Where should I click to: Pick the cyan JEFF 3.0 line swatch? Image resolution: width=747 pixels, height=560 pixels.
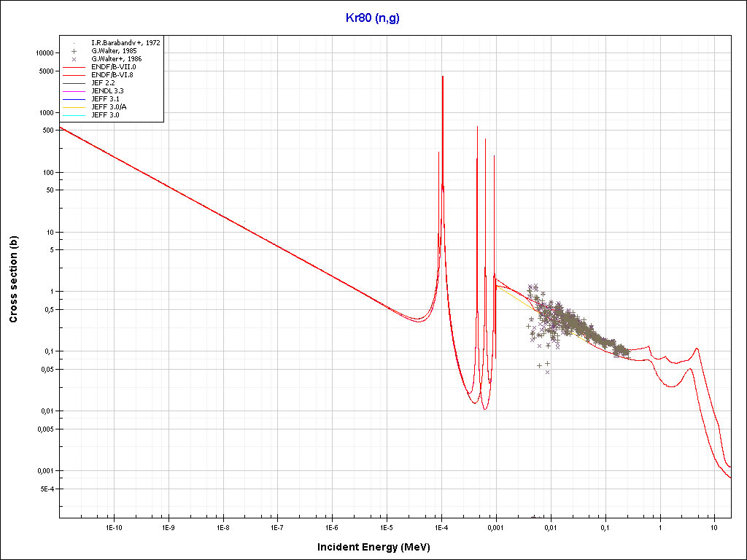point(74,115)
